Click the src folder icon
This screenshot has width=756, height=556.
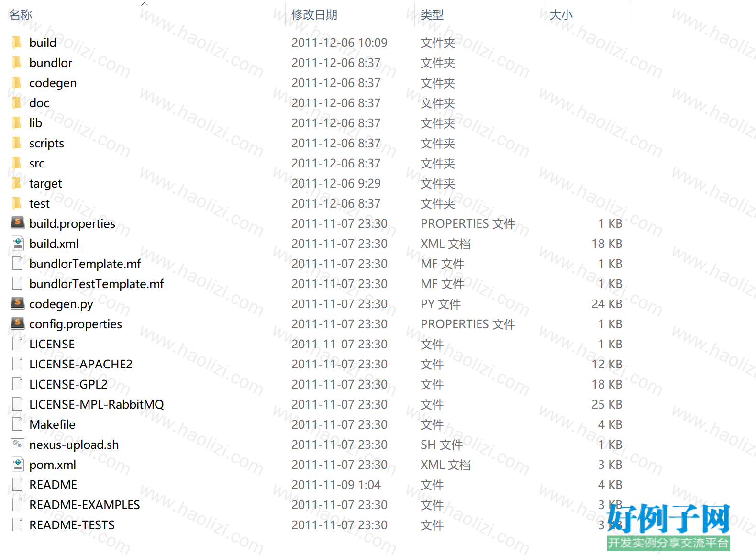17,163
